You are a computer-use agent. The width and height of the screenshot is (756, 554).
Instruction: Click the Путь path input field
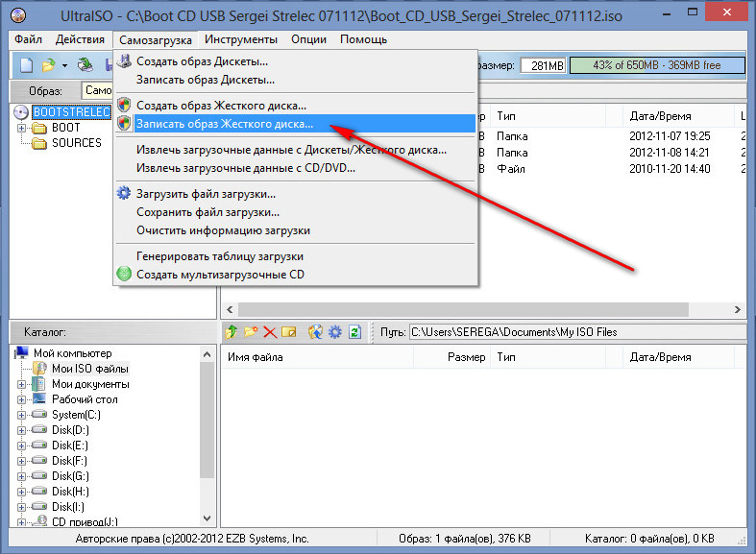pos(576,332)
